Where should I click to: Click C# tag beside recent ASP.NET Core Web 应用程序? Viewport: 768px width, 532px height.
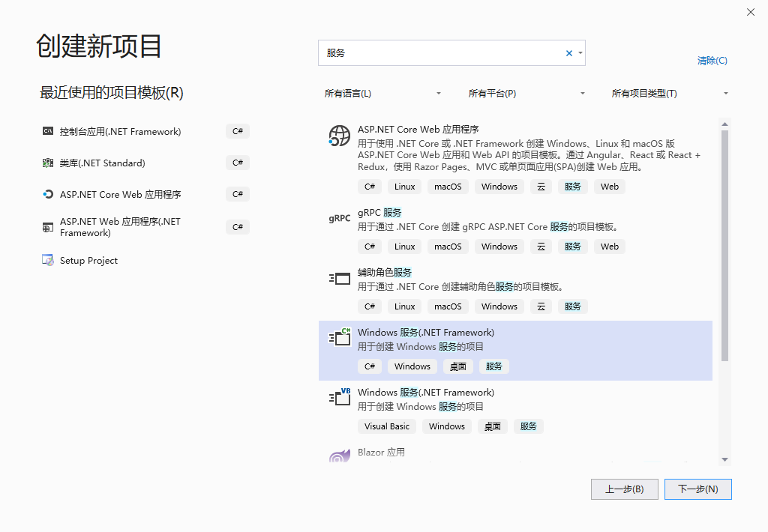click(238, 194)
